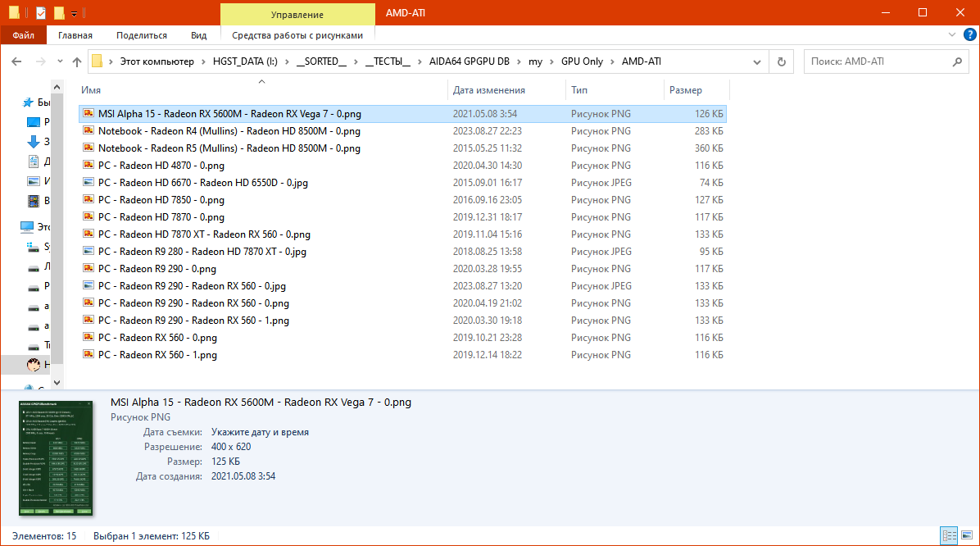Click the preview thumbnail in details pane
This screenshot has height=546, width=980.
click(x=56, y=457)
